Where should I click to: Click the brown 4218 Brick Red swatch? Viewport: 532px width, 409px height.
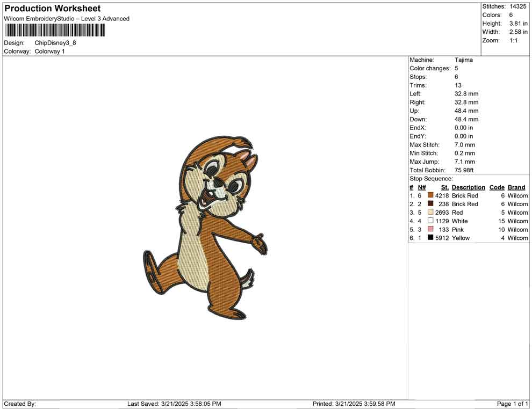click(x=430, y=195)
